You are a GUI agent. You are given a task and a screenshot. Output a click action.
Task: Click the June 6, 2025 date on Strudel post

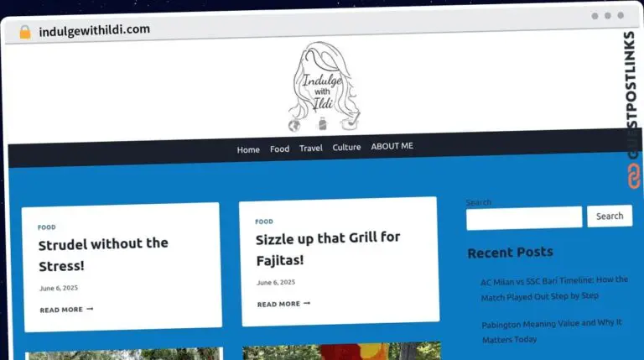point(59,288)
